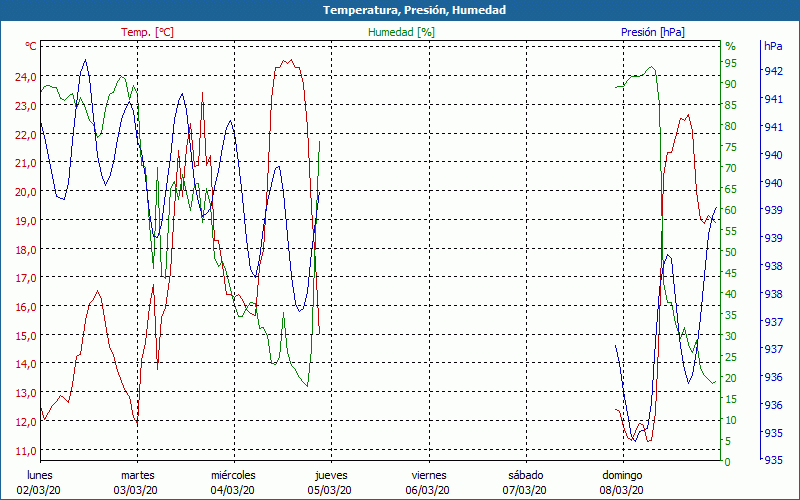Click temperature axis value 22,0
The image size is (800, 500).
pos(25,134)
